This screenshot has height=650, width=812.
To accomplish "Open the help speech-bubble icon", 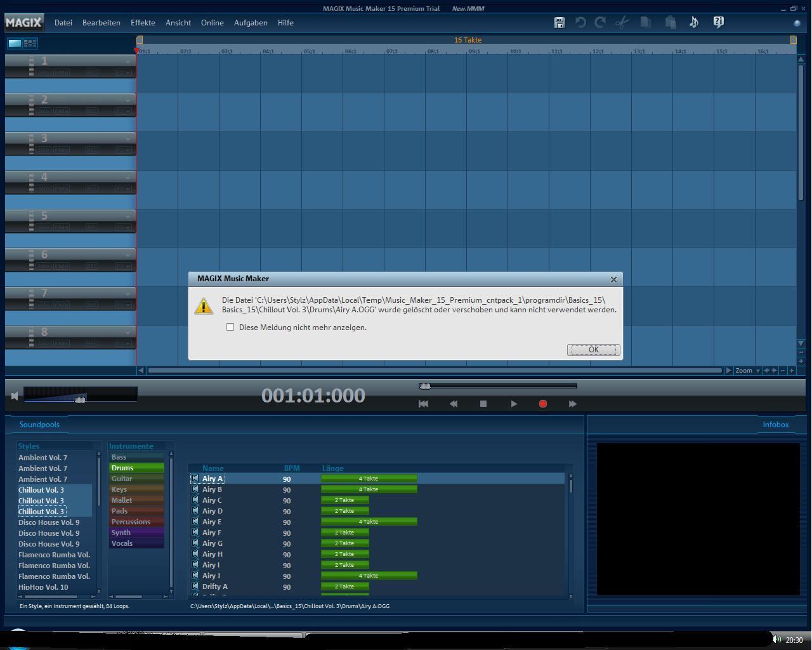I will coord(719,22).
